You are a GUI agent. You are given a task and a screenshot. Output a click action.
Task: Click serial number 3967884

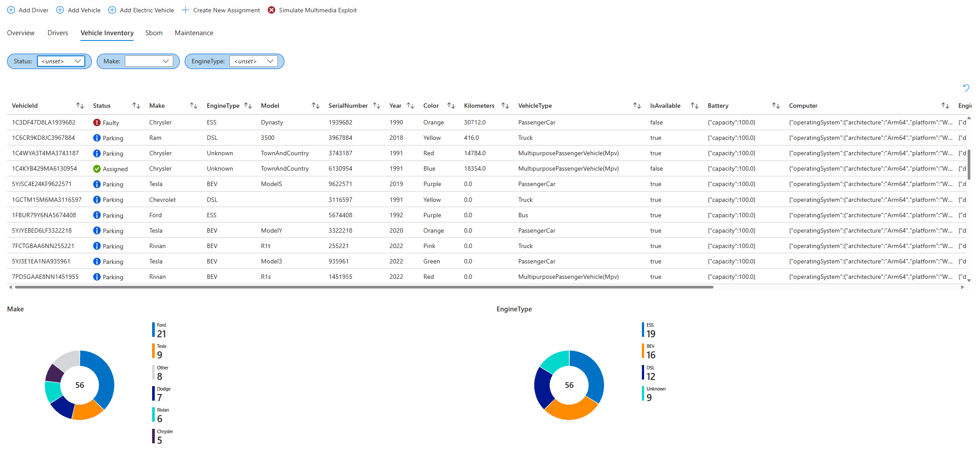[x=340, y=138]
